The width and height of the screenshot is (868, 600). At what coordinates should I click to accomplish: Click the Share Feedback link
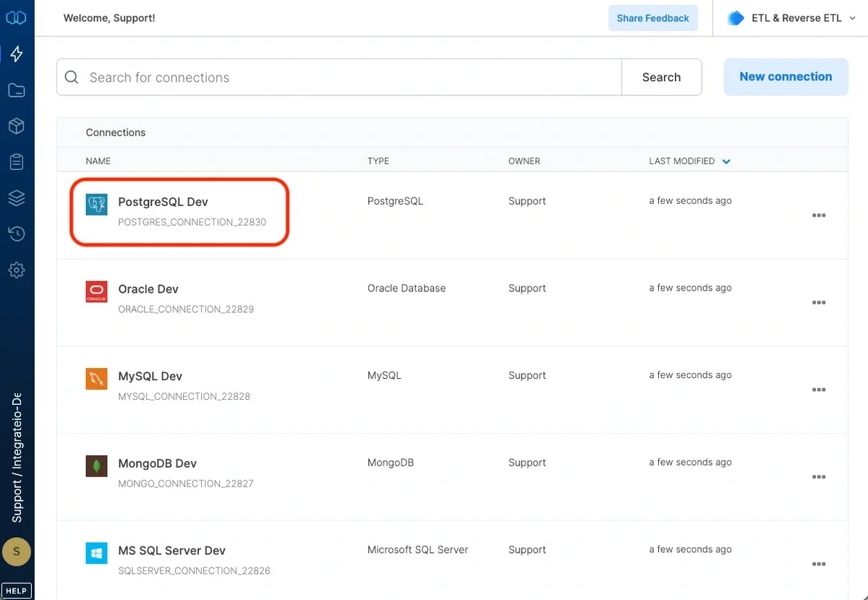tap(652, 17)
